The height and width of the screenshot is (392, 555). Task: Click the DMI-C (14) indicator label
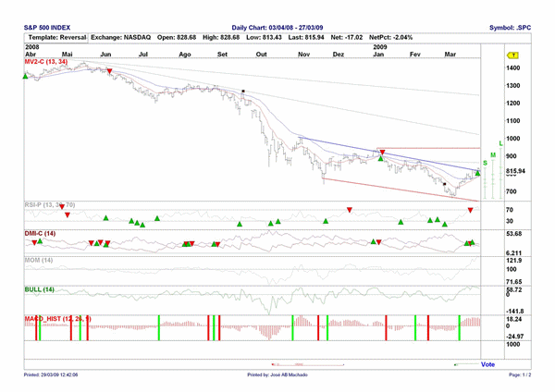40,234
